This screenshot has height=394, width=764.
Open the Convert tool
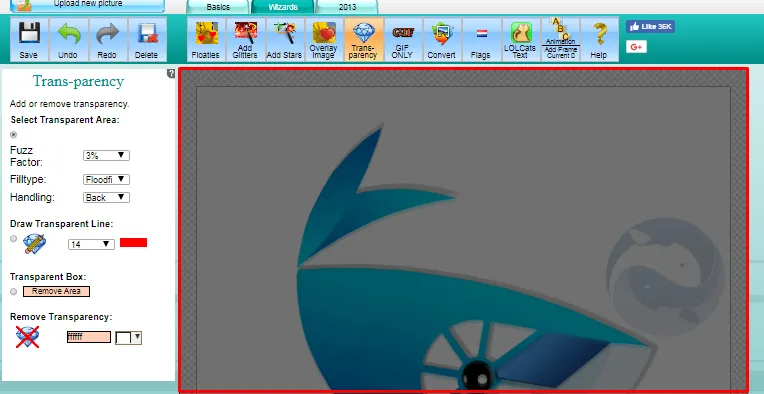click(x=442, y=39)
